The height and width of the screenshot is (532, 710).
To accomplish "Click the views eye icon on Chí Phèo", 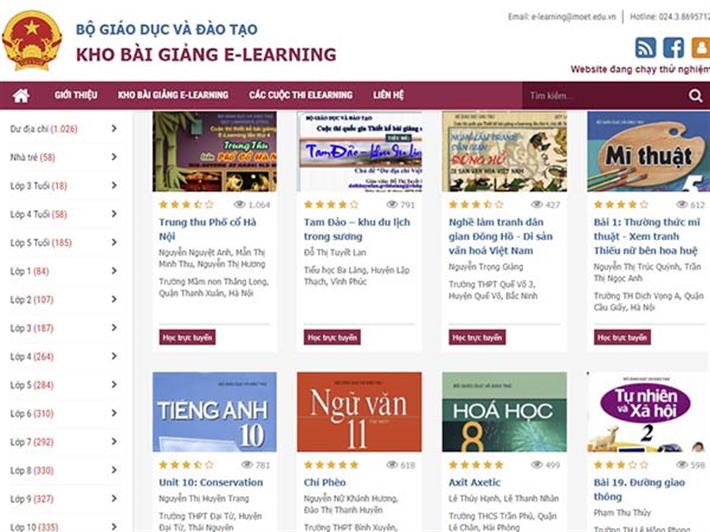I will (x=392, y=465).
